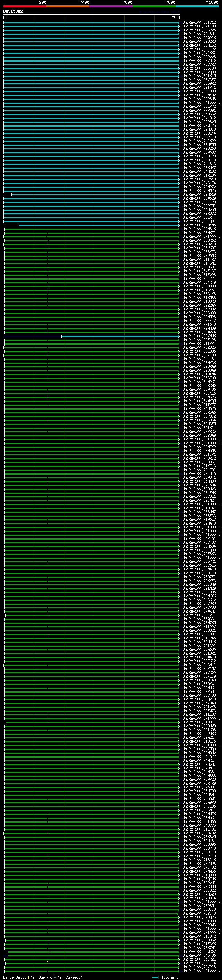
Task: Select label UniRef100_Q5F863
Action: [x=199, y=554]
